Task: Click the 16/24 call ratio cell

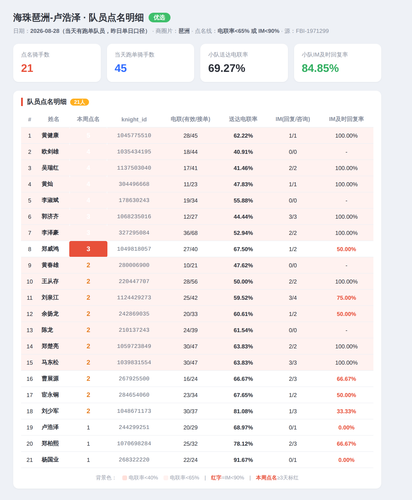Action: coord(190,379)
